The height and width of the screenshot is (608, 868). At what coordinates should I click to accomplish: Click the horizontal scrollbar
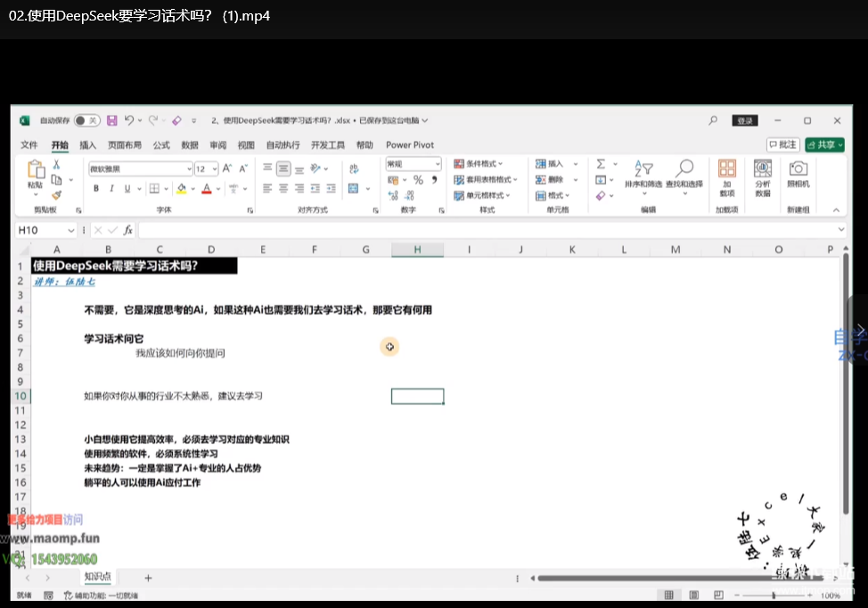click(681, 578)
